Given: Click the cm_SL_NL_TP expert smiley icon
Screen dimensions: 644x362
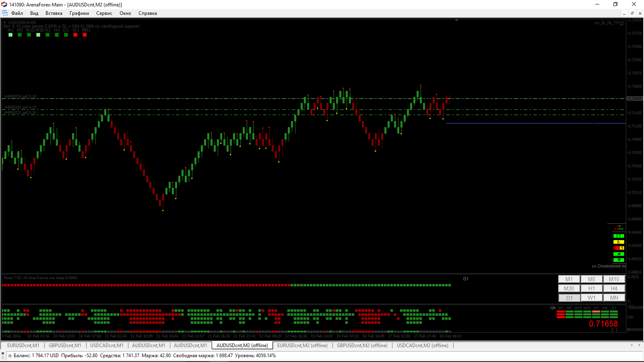Looking at the screenshot, I should [x=622, y=23].
